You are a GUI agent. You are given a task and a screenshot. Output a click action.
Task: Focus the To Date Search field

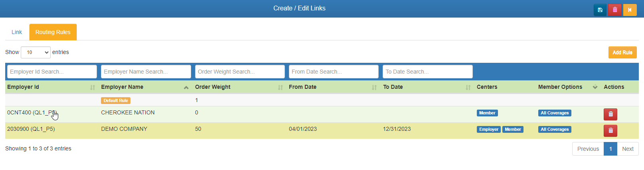[x=428, y=72]
